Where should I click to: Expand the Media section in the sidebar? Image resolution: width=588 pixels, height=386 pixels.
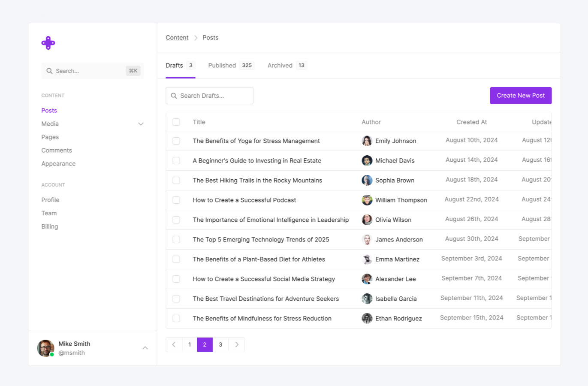(141, 124)
